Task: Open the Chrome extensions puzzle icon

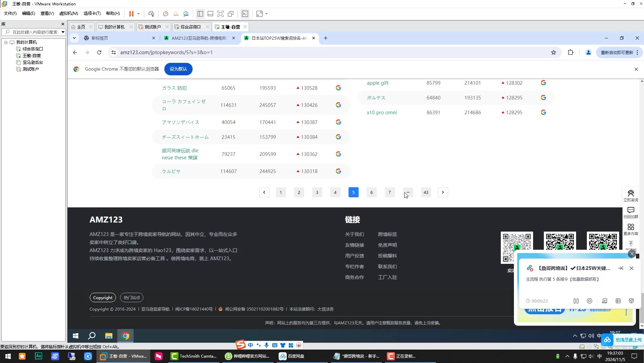Action: 570,52
